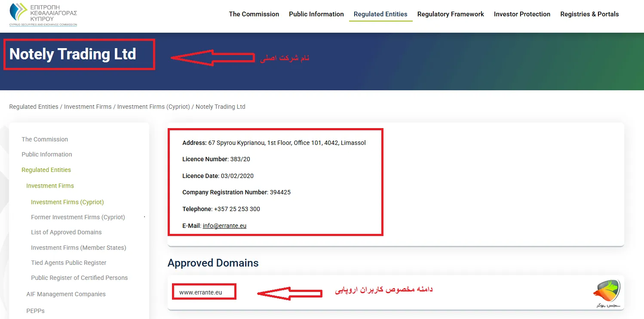
Task: Select Investment Firms (Member States)
Action: tap(79, 248)
